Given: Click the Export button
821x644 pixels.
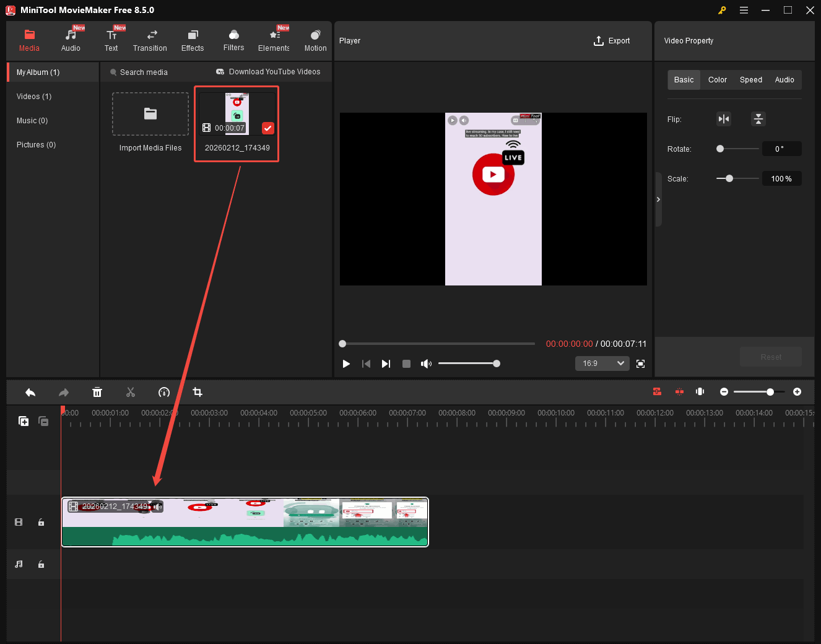Looking at the screenshot, I should click(612, 40).
